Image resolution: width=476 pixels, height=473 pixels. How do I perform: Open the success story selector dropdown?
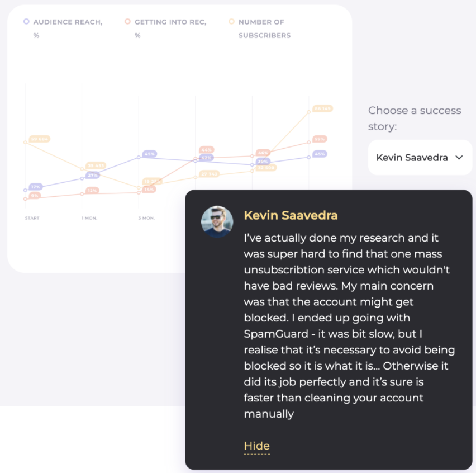420,158
